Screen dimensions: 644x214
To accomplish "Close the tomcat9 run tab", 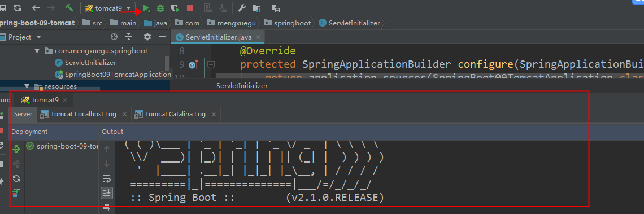I will point(65,100).
